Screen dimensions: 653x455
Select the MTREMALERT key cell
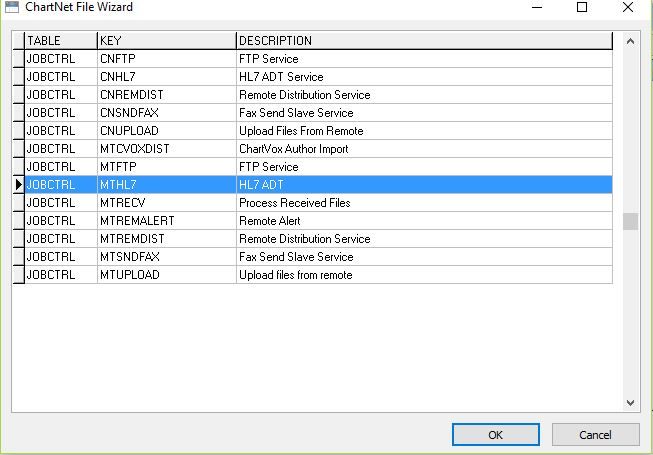167,221
